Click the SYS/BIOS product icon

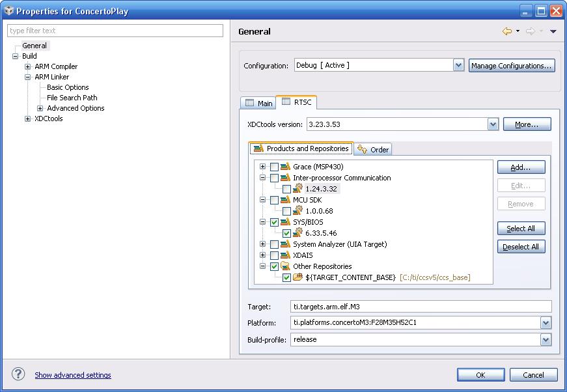[284, 221]
